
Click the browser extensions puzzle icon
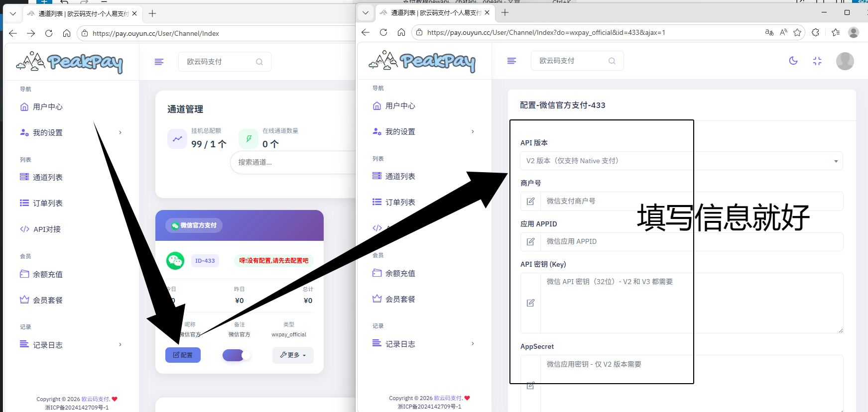click(x=815, y=32)
